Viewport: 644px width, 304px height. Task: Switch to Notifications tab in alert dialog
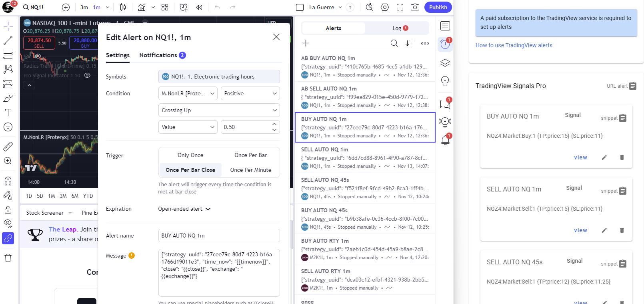[x=162, y=55]
